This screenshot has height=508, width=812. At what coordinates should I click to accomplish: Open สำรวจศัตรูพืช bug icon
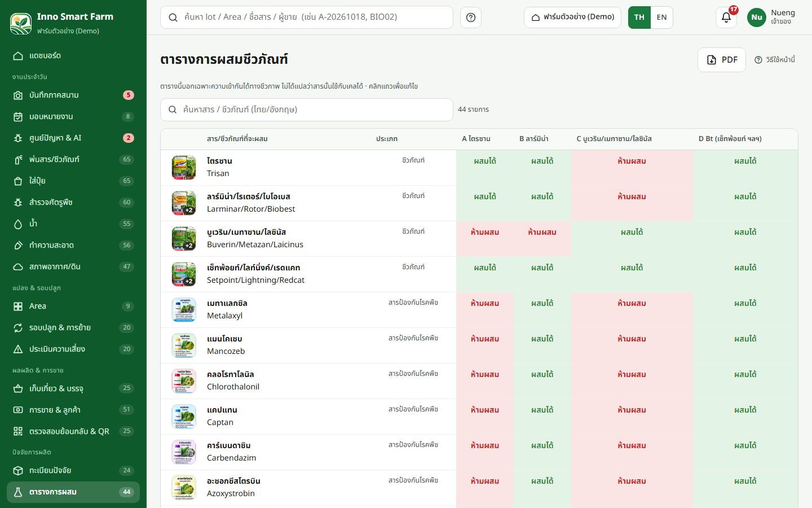[x=18, y=203]
